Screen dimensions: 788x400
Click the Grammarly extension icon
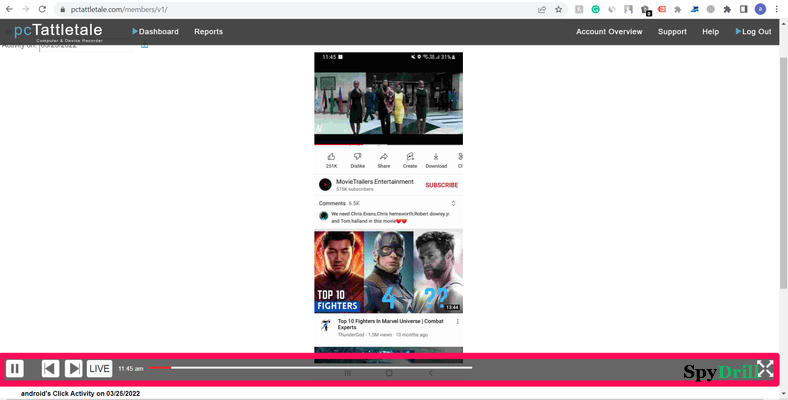594,9
